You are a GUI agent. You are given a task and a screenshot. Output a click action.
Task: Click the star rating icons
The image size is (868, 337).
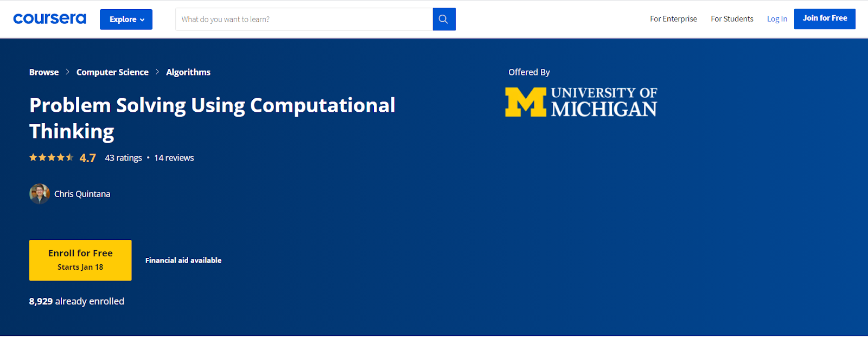(x=52, y=157)
